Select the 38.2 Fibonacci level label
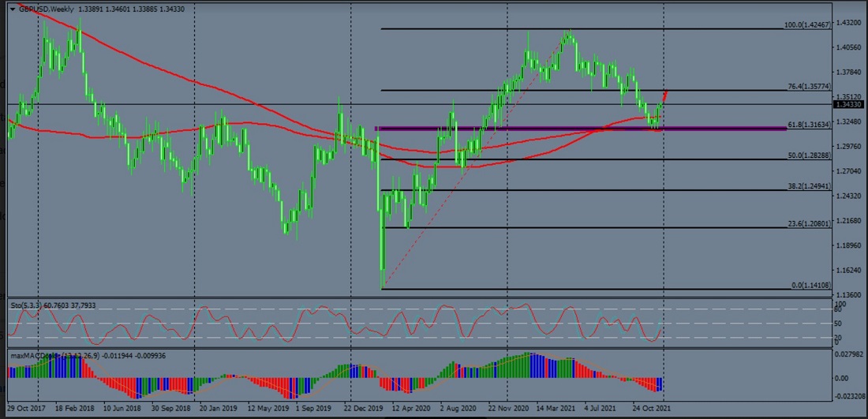868x419 pixels. [x=807, y=187]
